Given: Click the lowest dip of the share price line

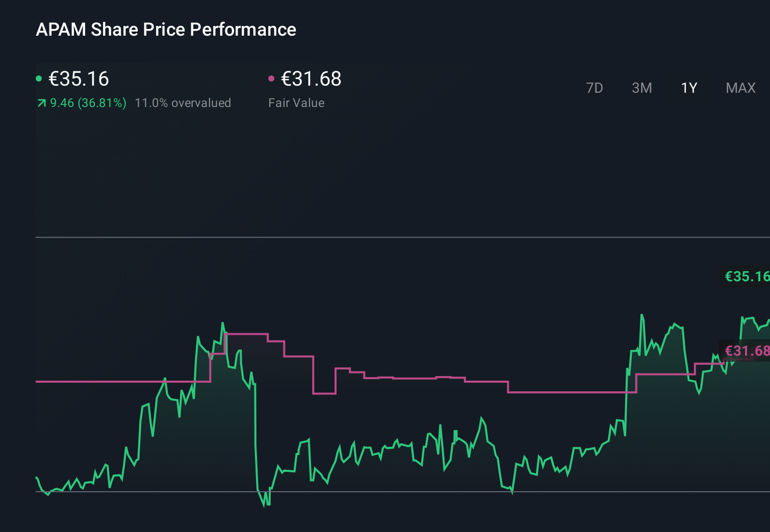Looking at the screenshot, I should 264,507.
